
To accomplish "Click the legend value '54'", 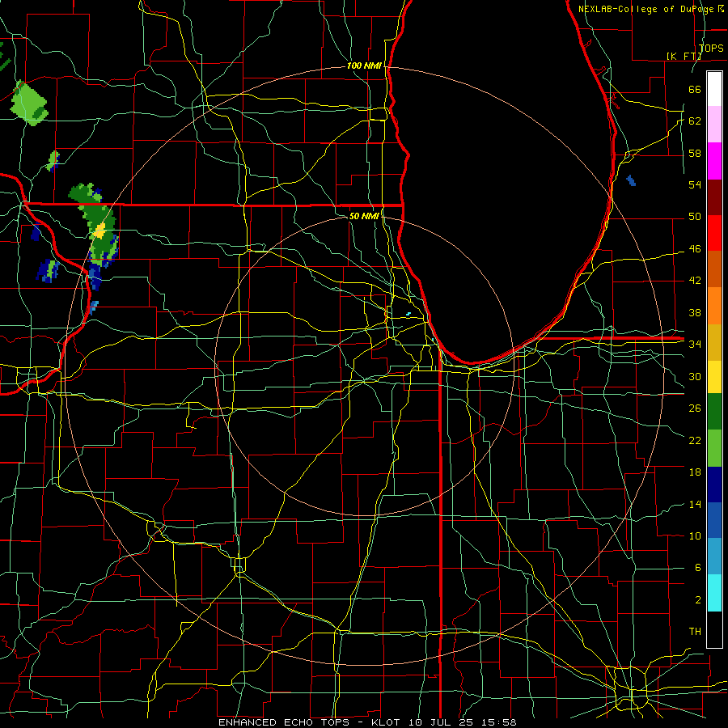I will [695, 184].
